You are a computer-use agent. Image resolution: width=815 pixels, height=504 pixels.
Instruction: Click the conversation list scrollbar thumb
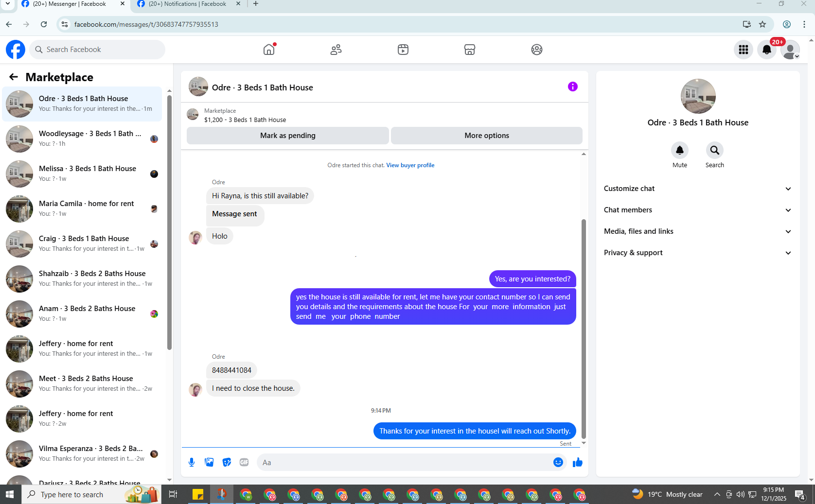click(169, 223)
